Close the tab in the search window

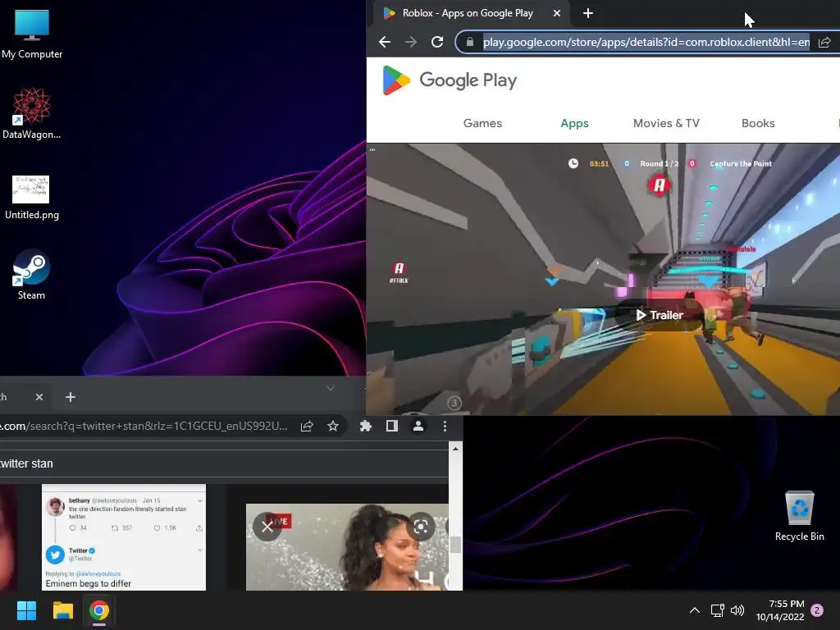click(x=39, y=397)
